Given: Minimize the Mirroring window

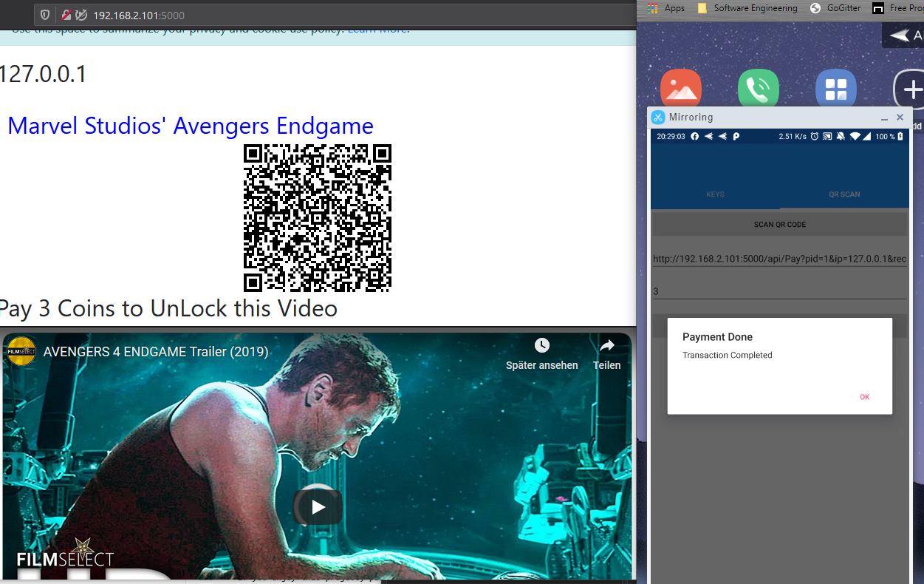Looking at the screenshot, I should point(884,118).
